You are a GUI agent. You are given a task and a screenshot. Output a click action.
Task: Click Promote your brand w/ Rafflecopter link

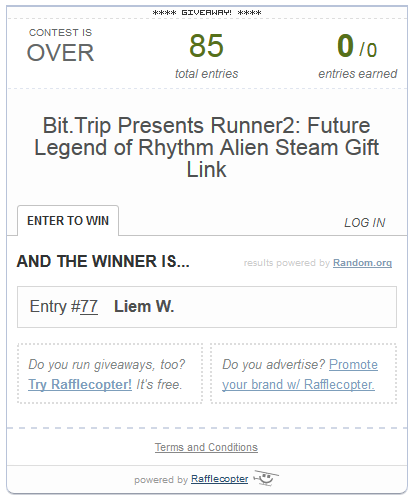click(300, 375)
